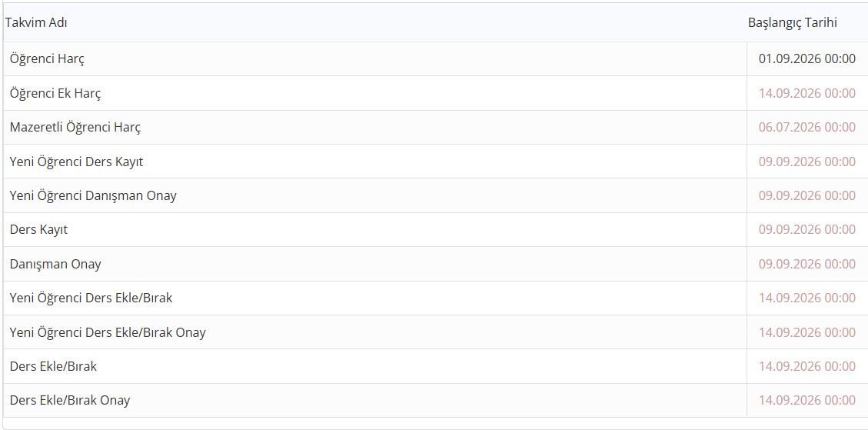Click the start date of Ders Kayıt
The width and height of the screenshot is (868, 430).
coord(806,229)
